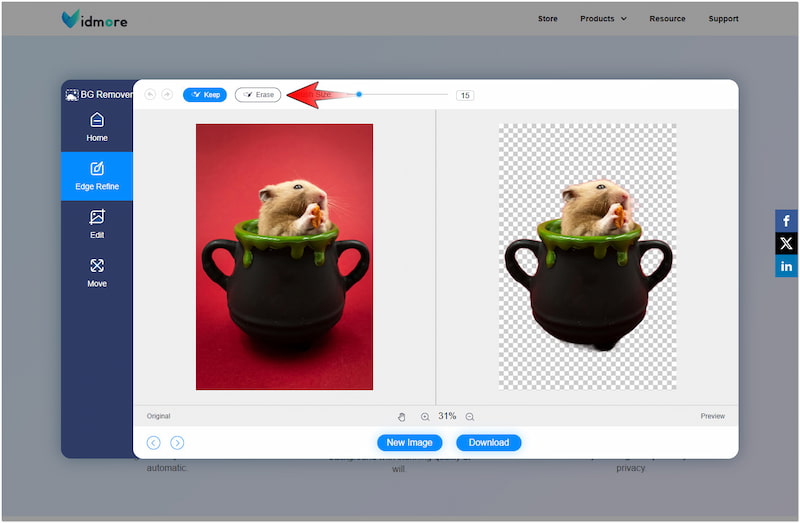Viewport: 800px width, 523px height.
Task: Go to previous image arrow
Action: (153, 442)
